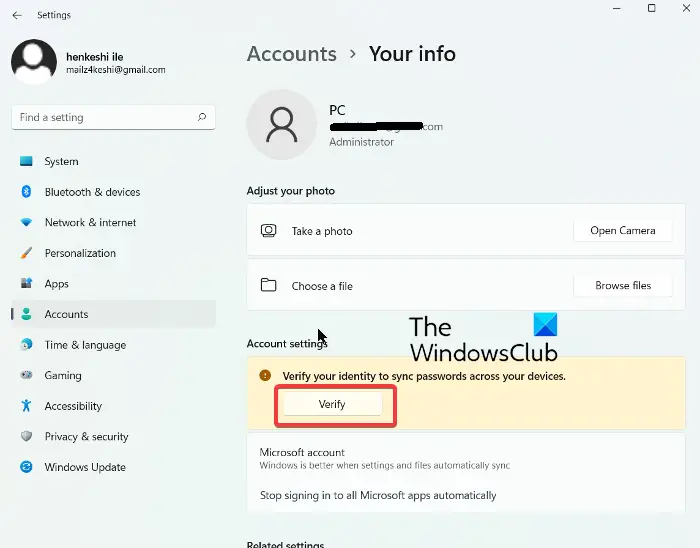Screen dimensions: 700x548
Task: Click the camera icon beside Take a photo
Action: (268, 231)
